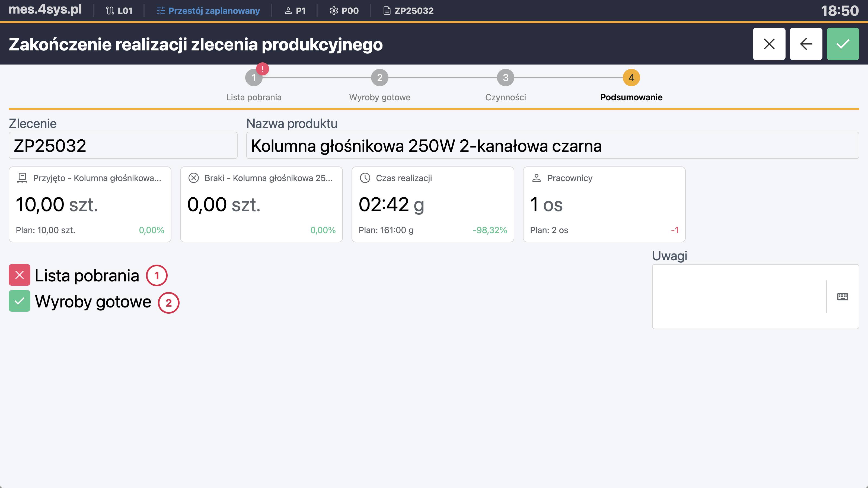Click the circled X icon on Braki card
The width and height of the screenshot is (868, 488).
[x=194, y=178]
